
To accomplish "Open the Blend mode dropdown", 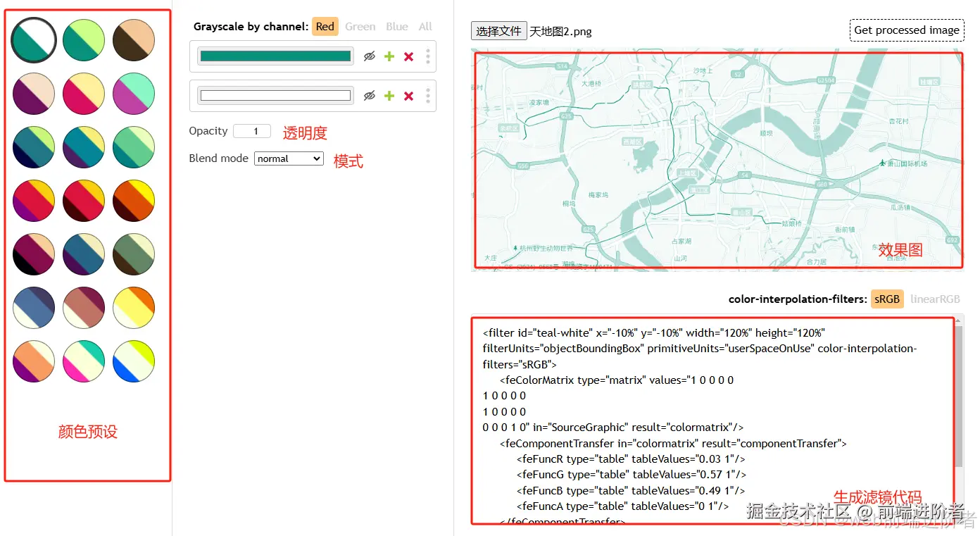I will pos(289,158).
